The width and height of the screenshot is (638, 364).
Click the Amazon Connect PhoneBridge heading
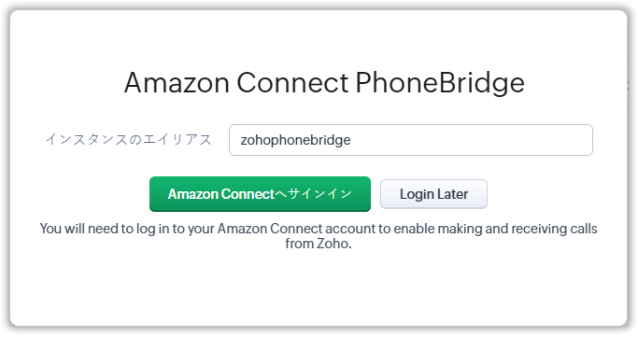tap(324, 82)
